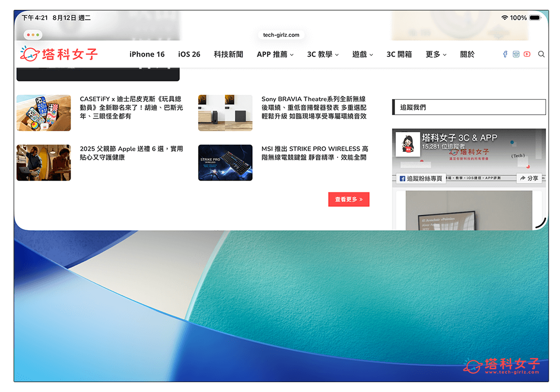Select the 科技新聞 menu item
Image resolution: width=560 pixels, height=392 pixels.
(x=228, y=54)
